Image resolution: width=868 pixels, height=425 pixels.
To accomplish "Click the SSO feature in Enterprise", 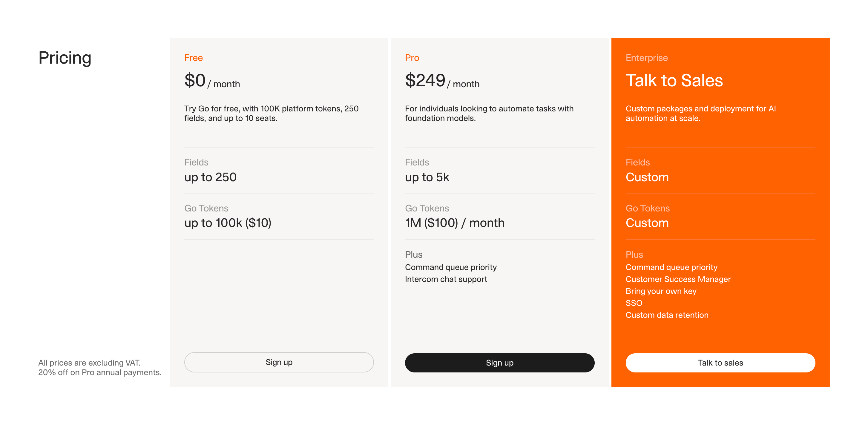I will coord(634,303).
